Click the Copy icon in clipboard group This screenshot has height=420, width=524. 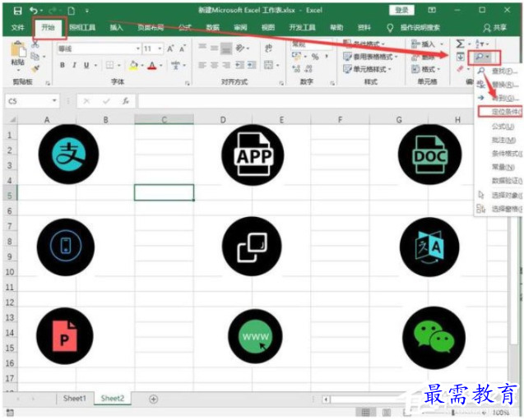coord(35,56)
